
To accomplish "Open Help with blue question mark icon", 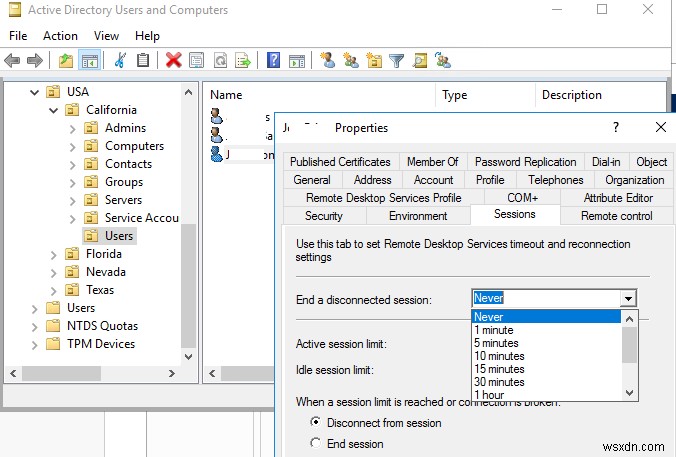I will click(273, 60).
